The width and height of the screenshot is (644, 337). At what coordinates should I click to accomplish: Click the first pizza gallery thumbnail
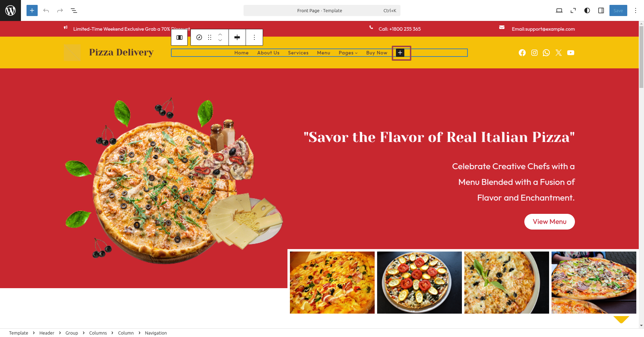coord(332,282)
